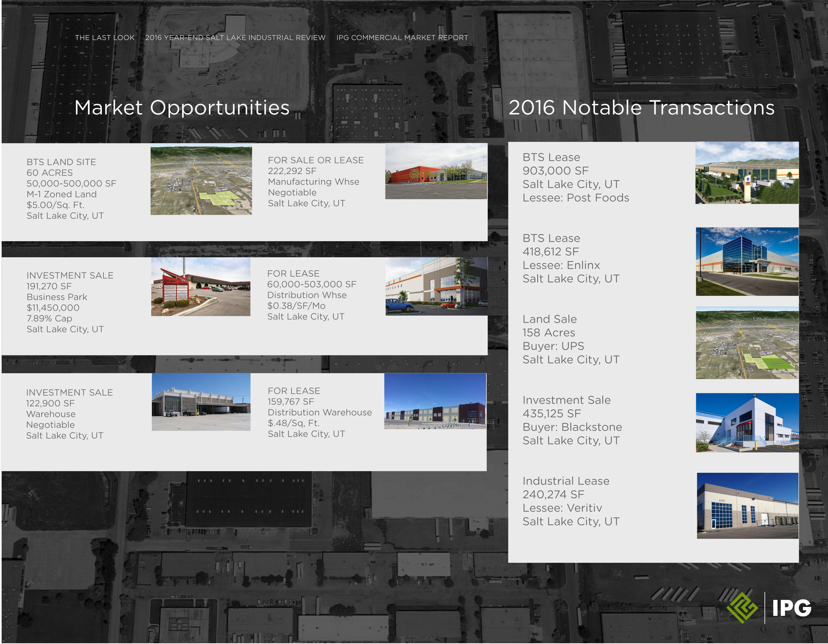Screen dimensions: 828x644
Task: Open the Enlinx glass-front building photo
Action: pyautogui.click(x=747, y=262)
